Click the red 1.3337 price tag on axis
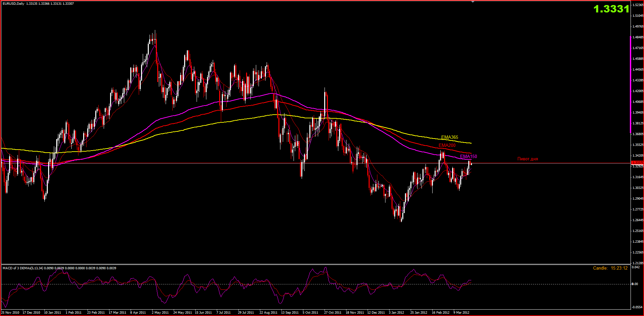 637,163
